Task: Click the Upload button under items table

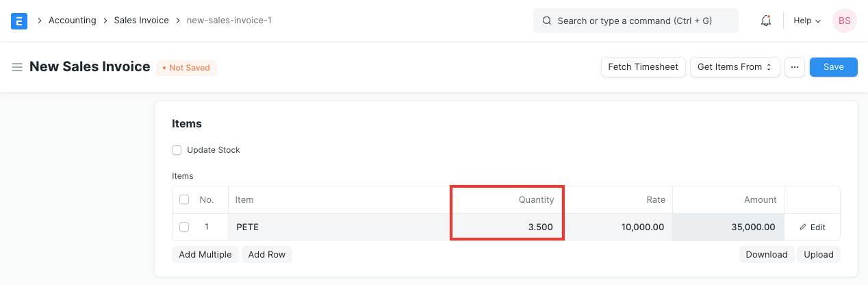Action: click(818, 255)
